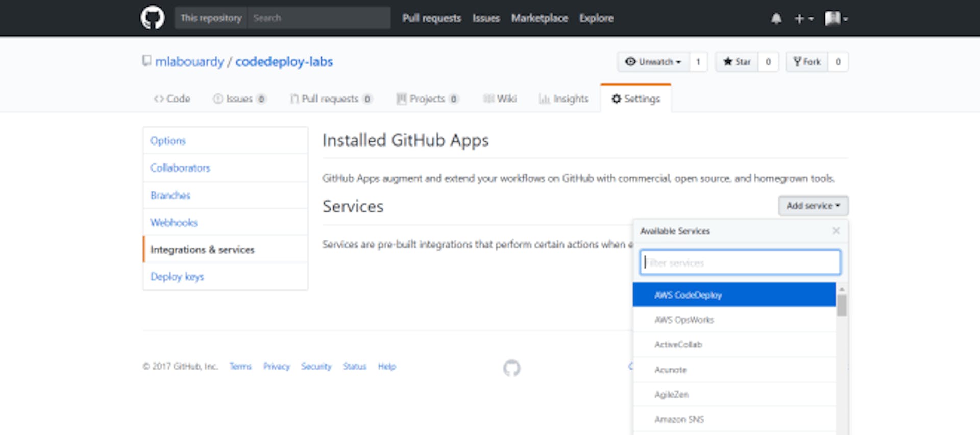Open the Issues repository tab

239,99
